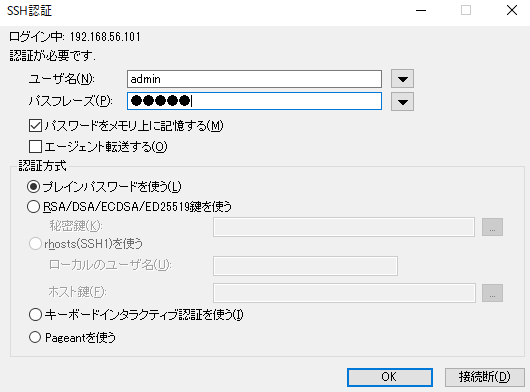530x392 pixels.
Task: Enable エージェント転送する checkbox
Action: [35, 147]
